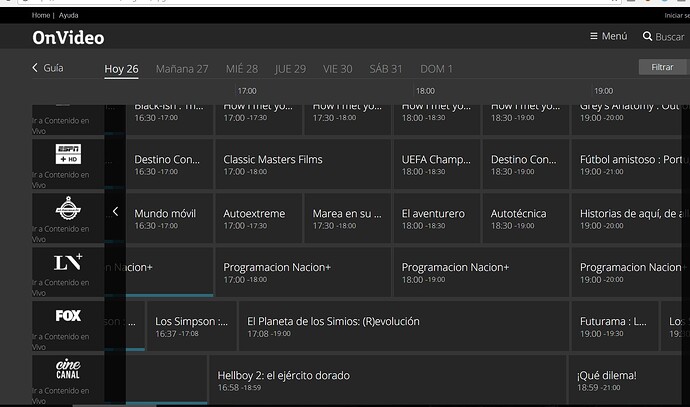Screen dimensions: 690x407
Task: Switch to the SÁB 31 tab
Action: pyautogui.click(x=386, y=69)
